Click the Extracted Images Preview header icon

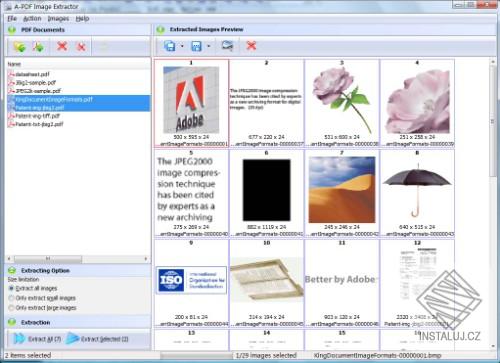161,30
